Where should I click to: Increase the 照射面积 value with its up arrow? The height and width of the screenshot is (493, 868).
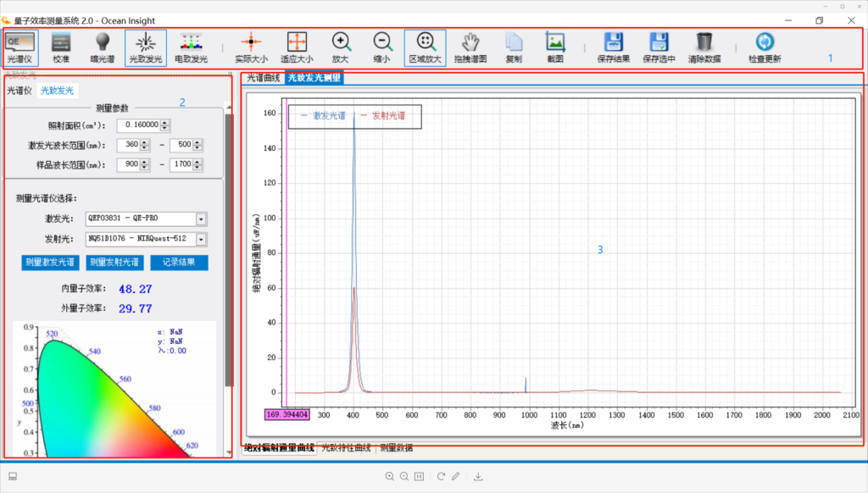(165, 122)
